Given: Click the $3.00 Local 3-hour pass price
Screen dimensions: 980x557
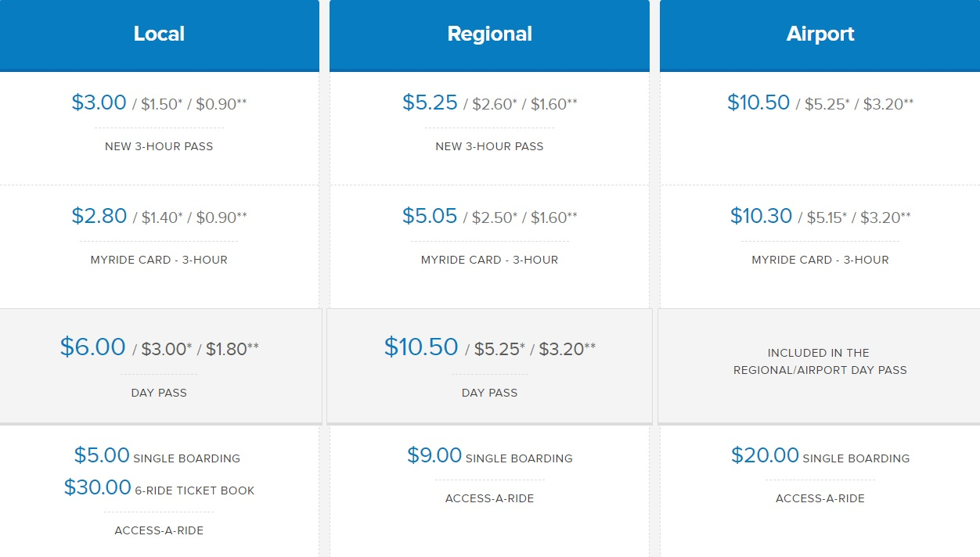Looking at the screenshot, I should 99,102.
